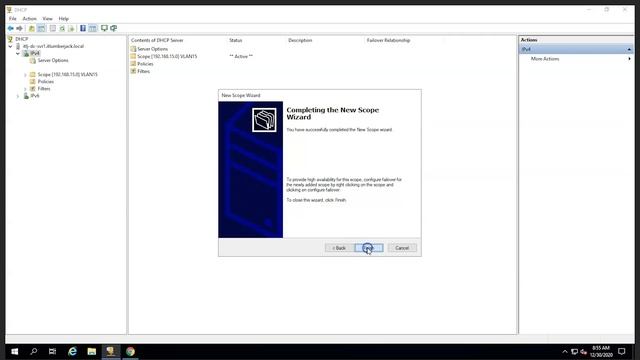The width and height of the screenshot is (640, 360).
Task: Collapse the IPv4 section in Actions pane
Action: click(x=629, y=49)
